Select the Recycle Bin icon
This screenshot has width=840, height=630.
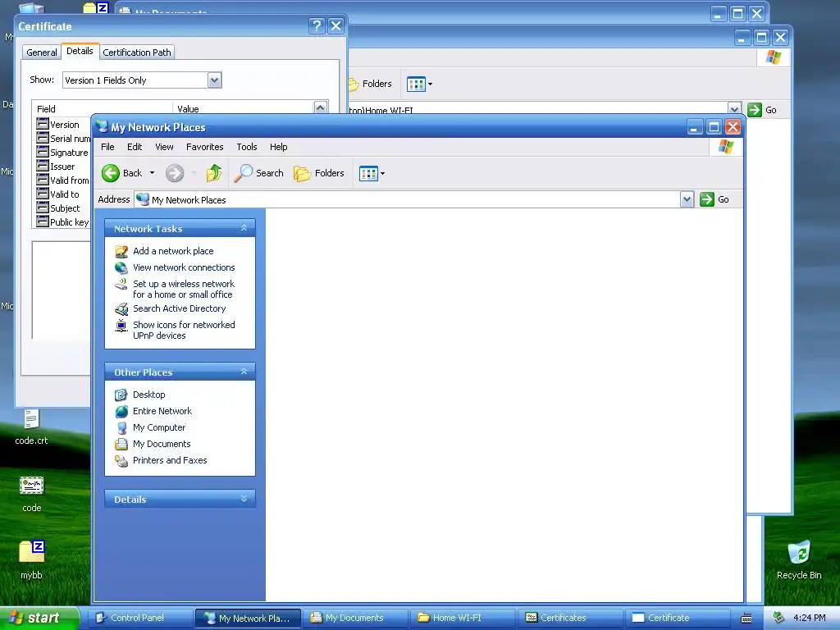point(799,559)
